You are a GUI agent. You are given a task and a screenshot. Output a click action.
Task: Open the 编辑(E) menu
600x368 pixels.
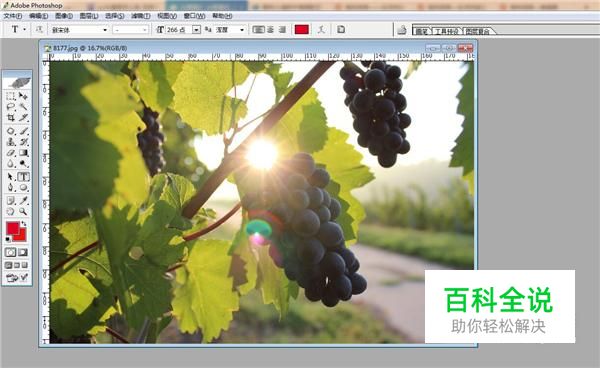coord(39,16)
